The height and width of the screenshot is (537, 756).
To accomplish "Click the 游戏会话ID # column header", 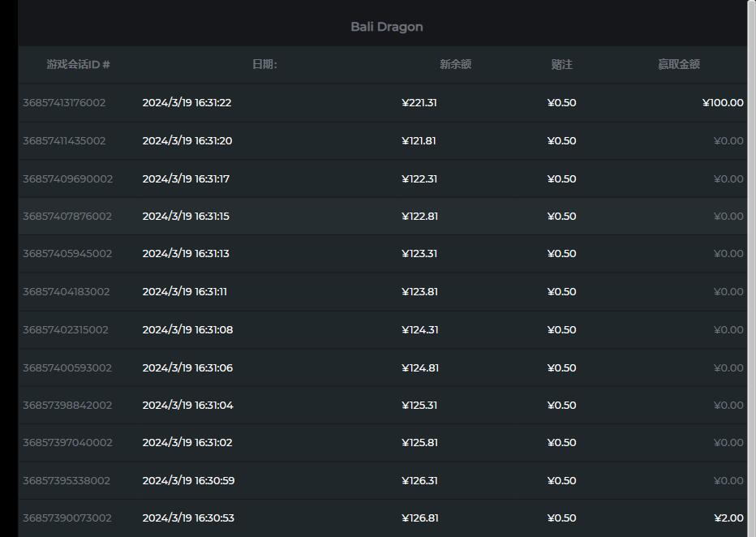I will point(78,64).
